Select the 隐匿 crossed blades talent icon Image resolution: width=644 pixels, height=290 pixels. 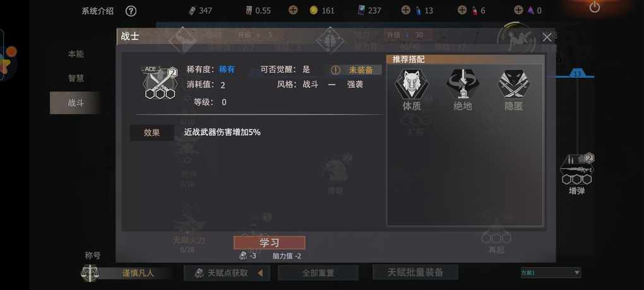pos(513,83)
